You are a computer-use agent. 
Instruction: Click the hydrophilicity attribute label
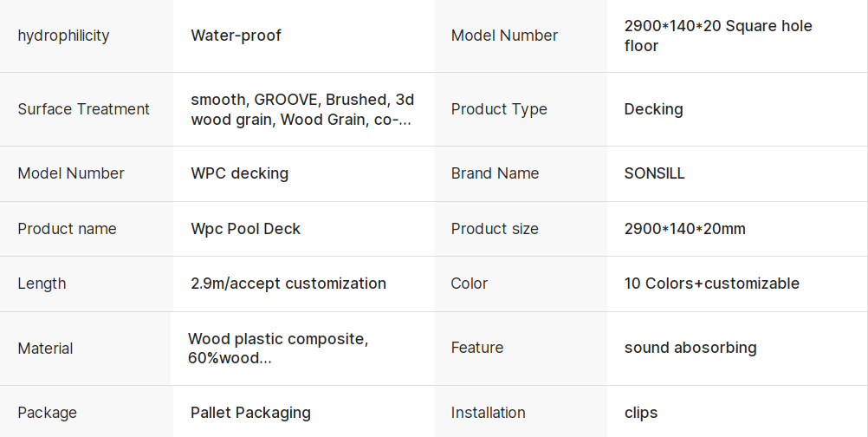tap(63, 36)
